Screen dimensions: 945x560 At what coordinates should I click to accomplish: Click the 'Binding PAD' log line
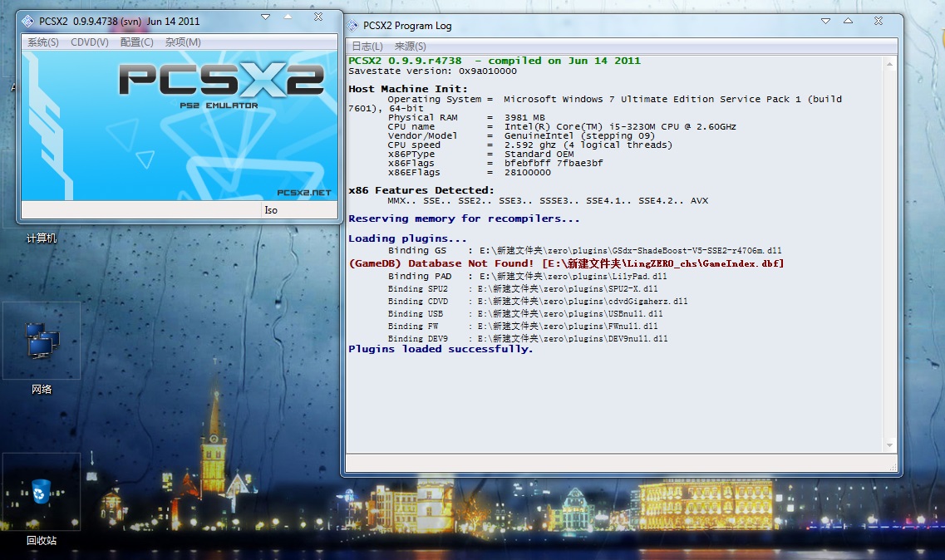tap(527, 276)
